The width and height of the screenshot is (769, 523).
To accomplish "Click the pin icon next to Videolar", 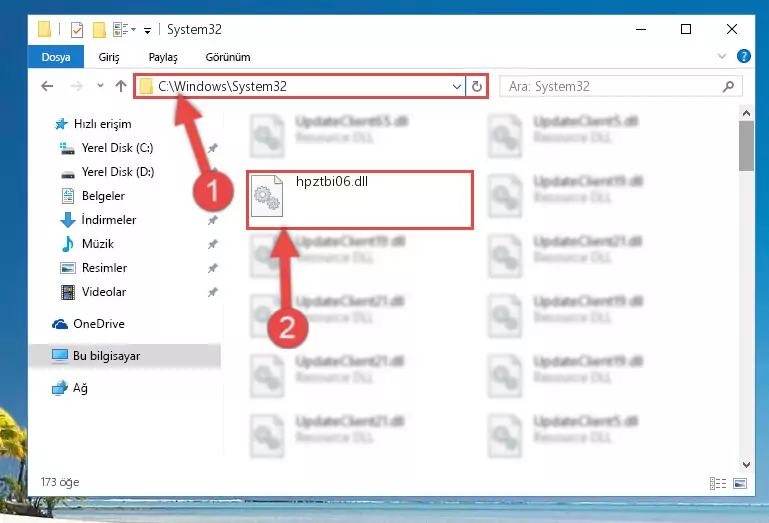I will tap(212, 292).
